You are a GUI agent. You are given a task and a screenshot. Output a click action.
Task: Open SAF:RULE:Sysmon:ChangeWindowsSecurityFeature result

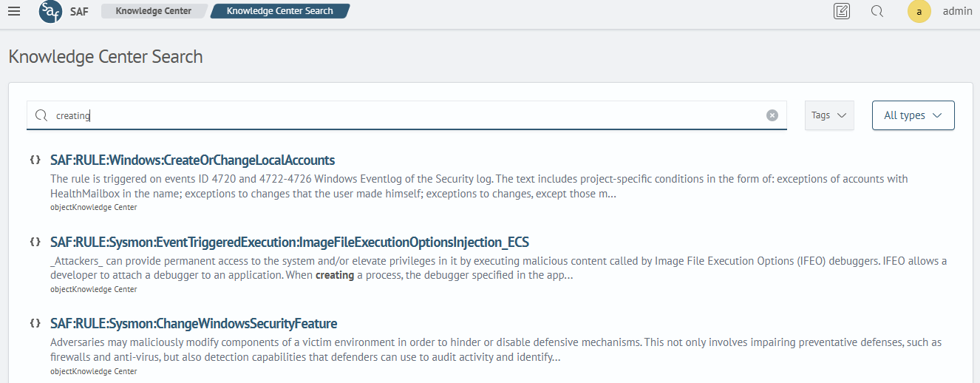(x=194, y=323)
